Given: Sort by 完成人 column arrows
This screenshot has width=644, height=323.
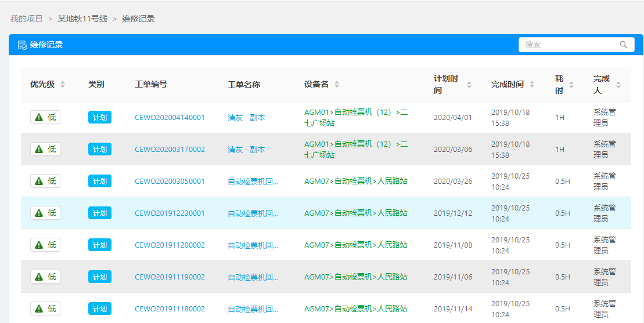Looking at the screenshot, I should click(618, 85).
